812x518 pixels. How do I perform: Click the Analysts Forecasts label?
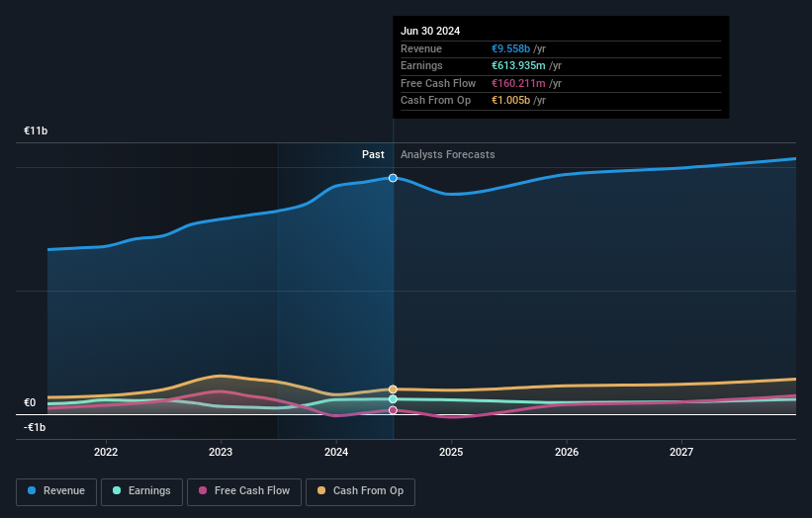[447, 155]
